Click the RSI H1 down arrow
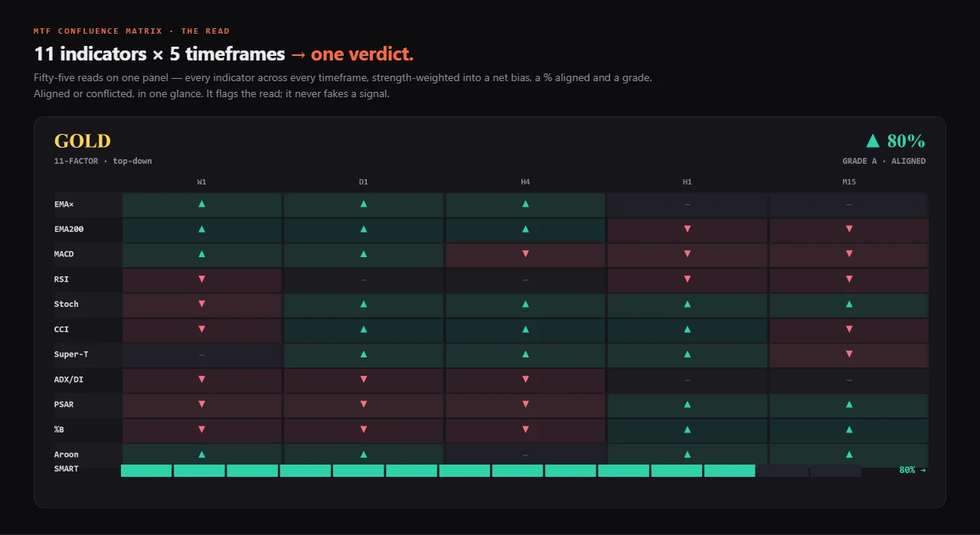 (x=688, y=279)
